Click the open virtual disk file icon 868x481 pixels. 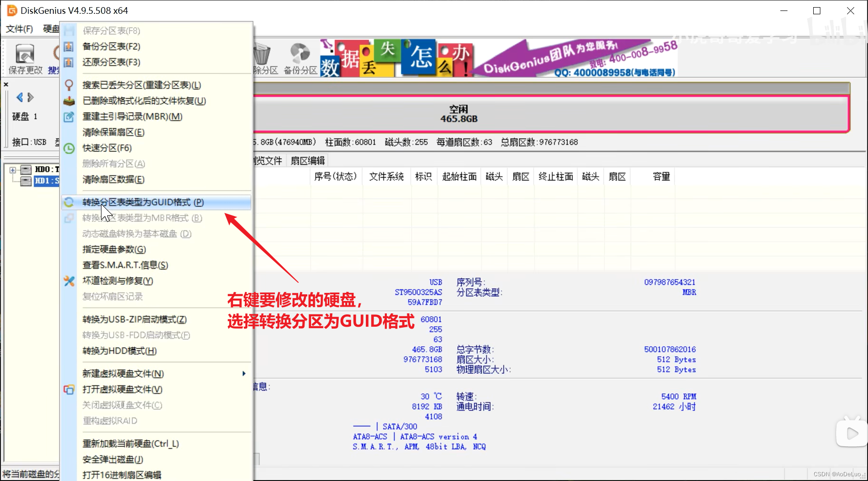point(69,390)
